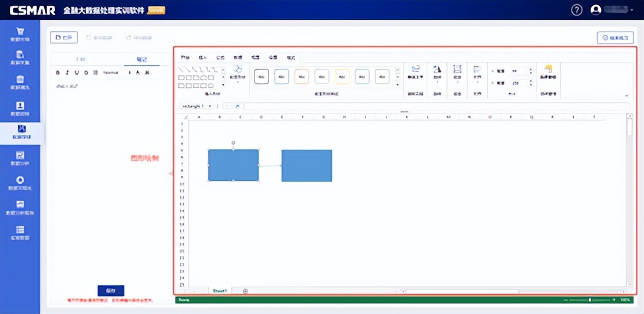The width and height of the screenshot is (644, 314).
Task: Collapse the left notes panel via splitter arrow
Action: click(171, 173)
